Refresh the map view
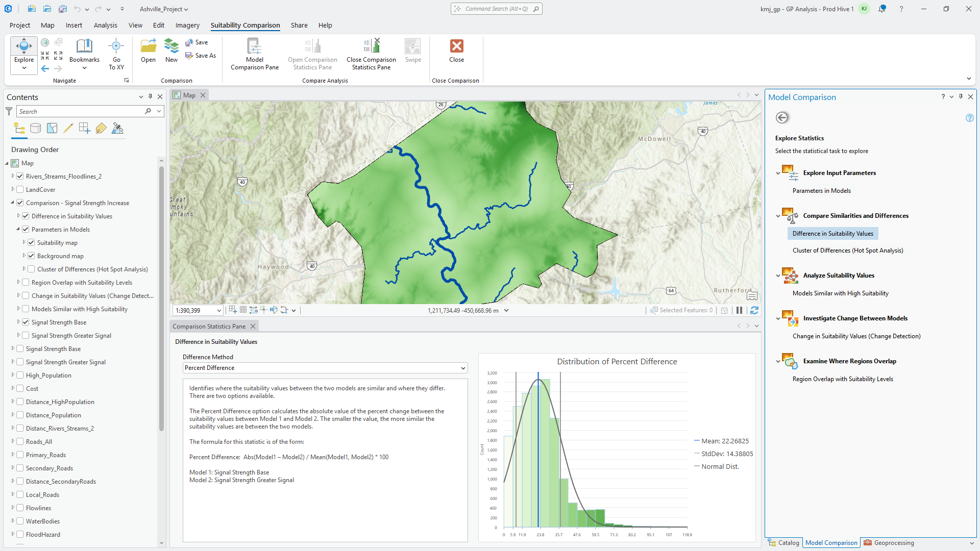This screenshot has height=551, width=980. pos(754,310)
